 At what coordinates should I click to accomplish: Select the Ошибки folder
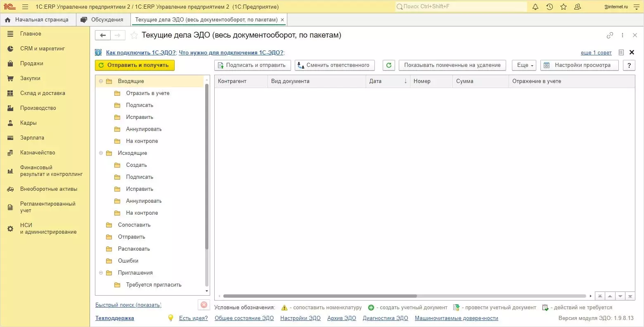pos(128,261)
